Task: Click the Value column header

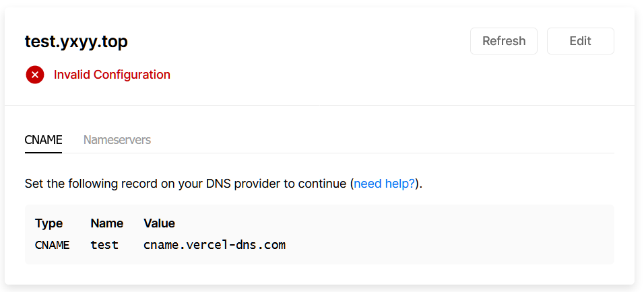Action: 159,223
